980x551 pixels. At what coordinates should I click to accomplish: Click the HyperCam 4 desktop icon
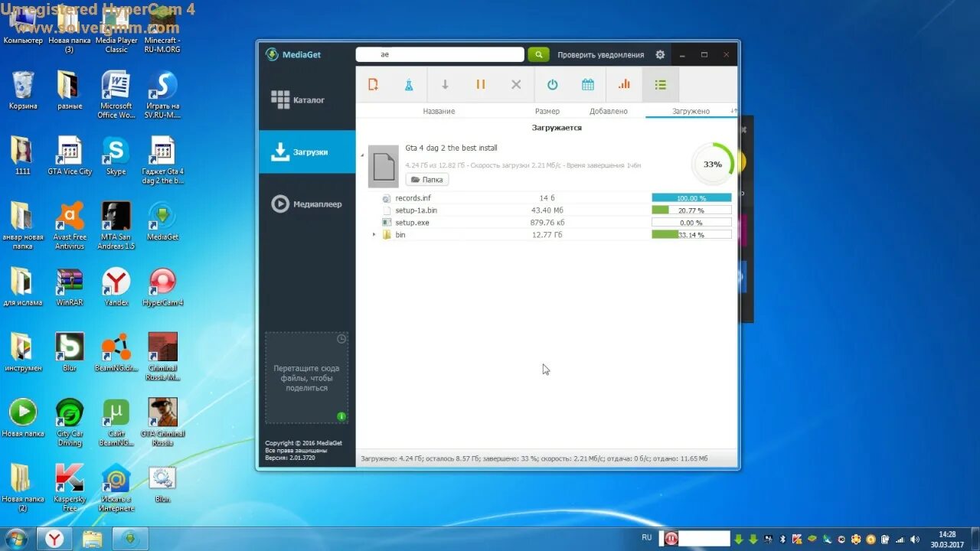162,287
